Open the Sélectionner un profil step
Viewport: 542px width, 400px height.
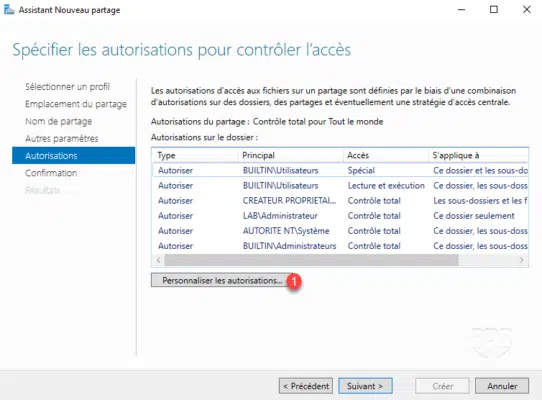(x=67, y=86)
